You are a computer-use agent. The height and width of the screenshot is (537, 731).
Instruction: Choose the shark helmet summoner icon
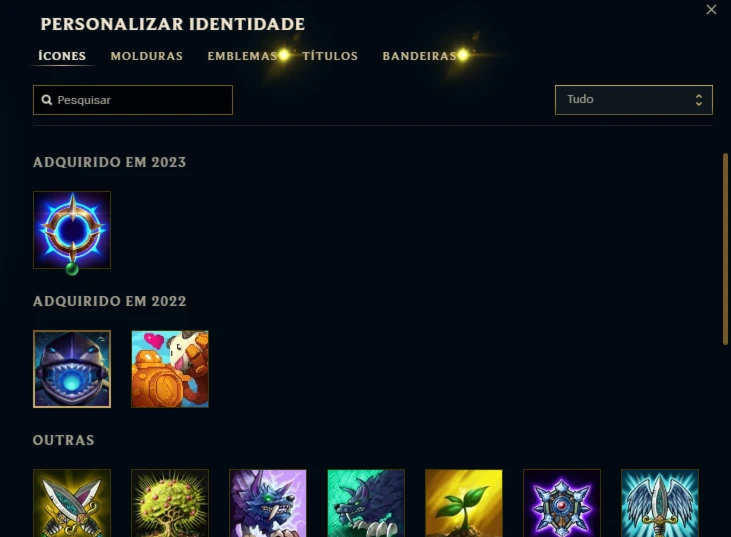[72, 369]
